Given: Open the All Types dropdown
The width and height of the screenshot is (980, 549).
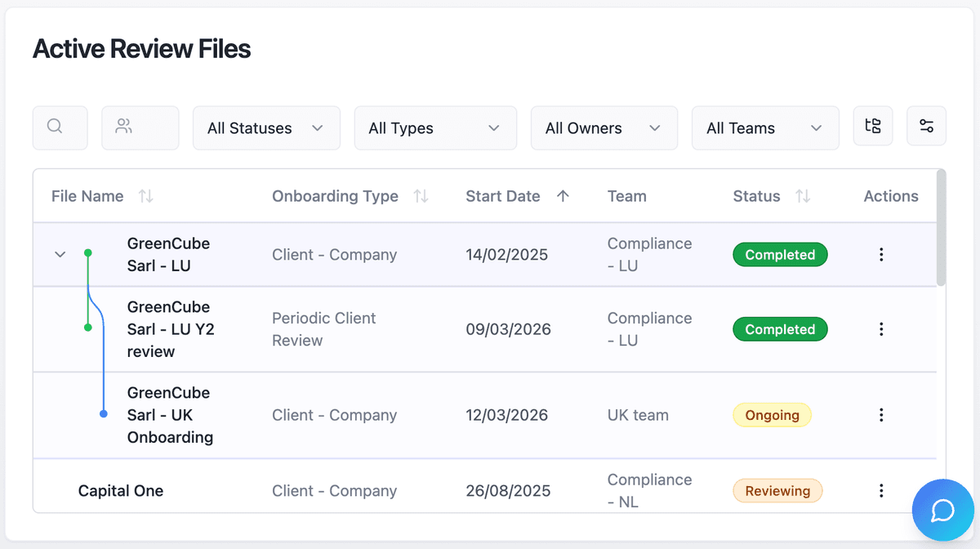Looking at the screenshot, I should [434, 127].
